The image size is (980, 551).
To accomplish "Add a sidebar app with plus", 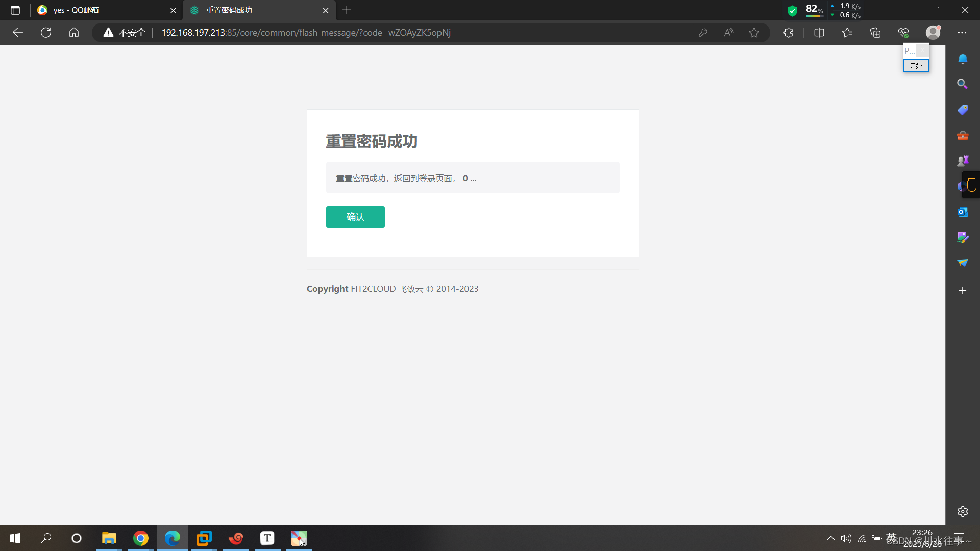I will pyautogui.click(x=963, y=291).
